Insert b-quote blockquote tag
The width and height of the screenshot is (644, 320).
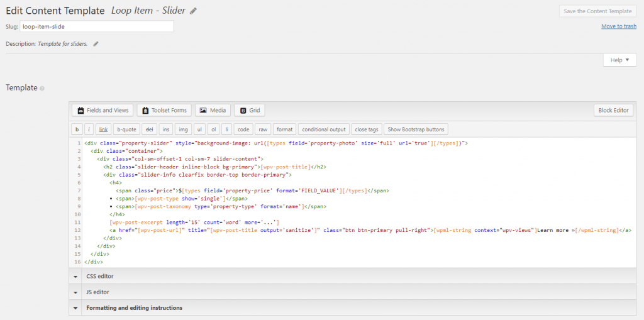126,129
